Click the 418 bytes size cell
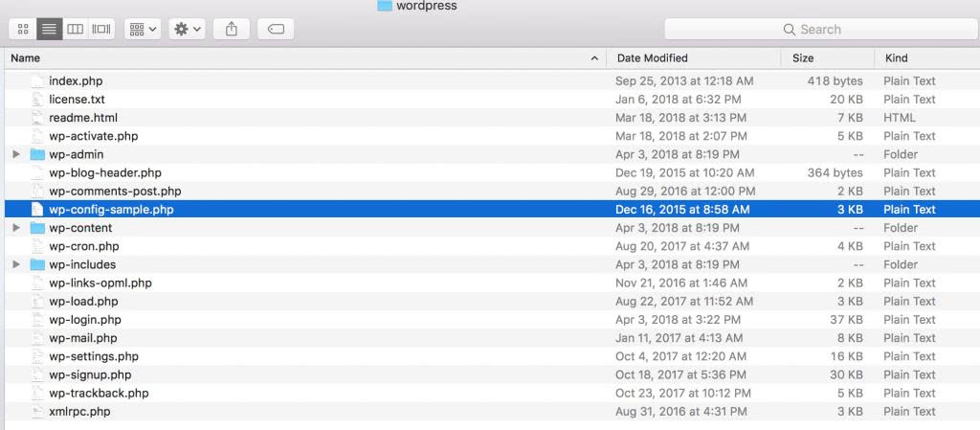Viewport: 980px width, 430px height. click(835, 80)
